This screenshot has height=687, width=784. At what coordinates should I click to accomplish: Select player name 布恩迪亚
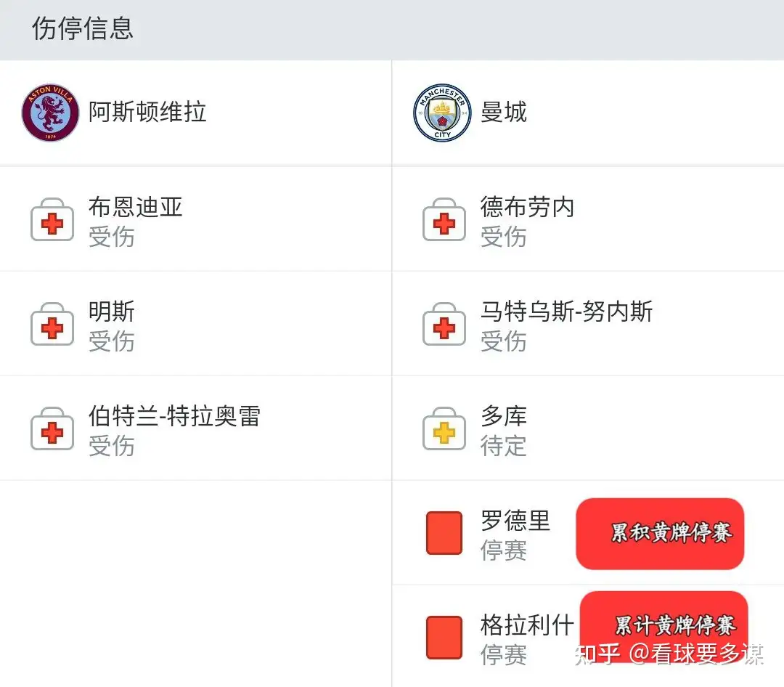click(135, 208)
